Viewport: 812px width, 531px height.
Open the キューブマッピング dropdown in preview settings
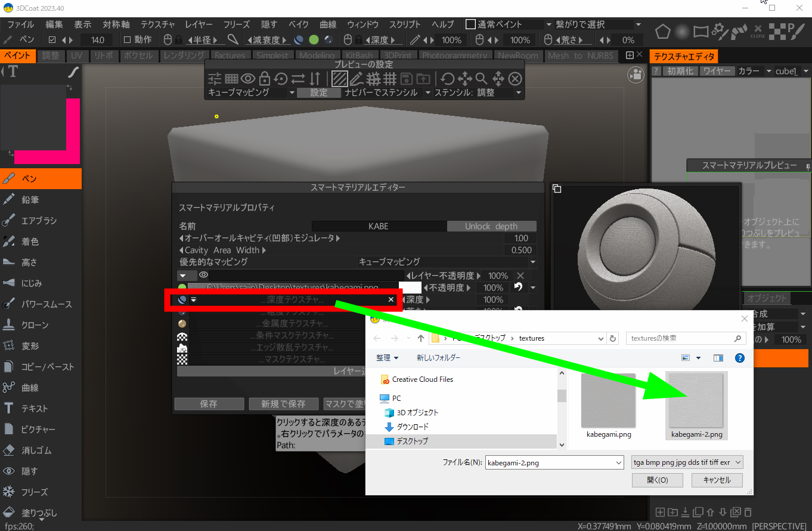point(250,93)
